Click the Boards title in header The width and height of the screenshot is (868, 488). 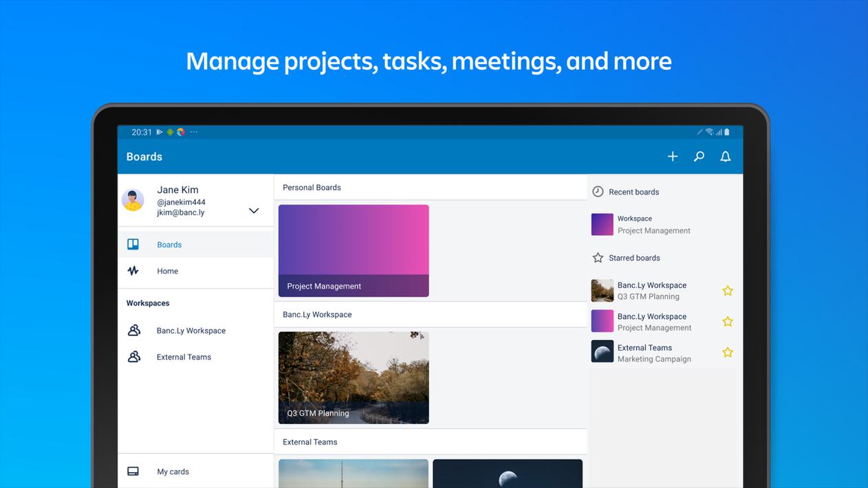[144, 157]
